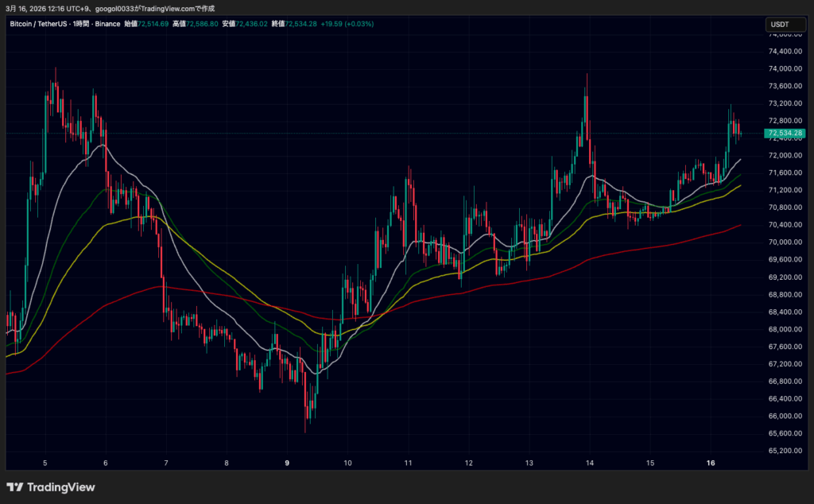Click date 16 on the time axis
The height and width of the screenshot is (504, 814).
(x=711, y=462)
